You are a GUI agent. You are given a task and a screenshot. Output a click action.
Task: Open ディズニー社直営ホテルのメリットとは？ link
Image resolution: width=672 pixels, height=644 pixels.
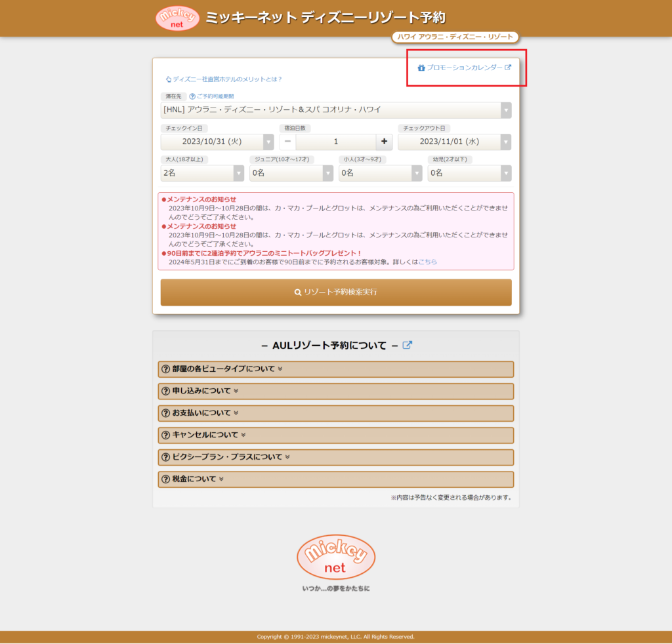click(x=227, y=79)
